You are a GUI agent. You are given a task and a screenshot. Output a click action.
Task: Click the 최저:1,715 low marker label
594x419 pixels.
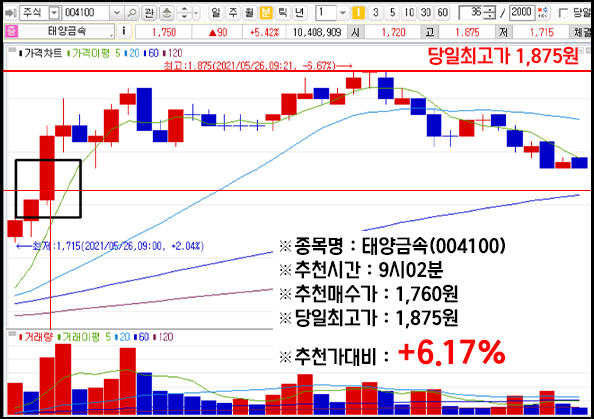click(110, 246)
